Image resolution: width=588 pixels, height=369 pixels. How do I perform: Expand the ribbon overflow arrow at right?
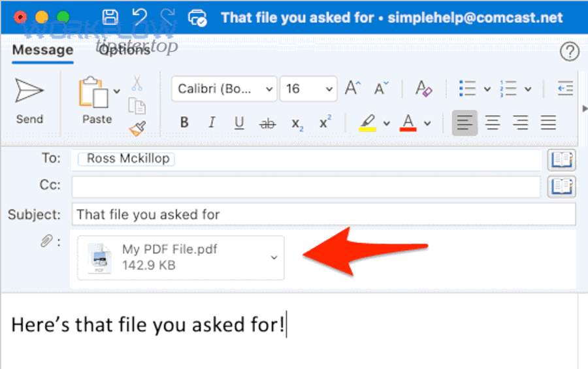click(x=585, y=109)
